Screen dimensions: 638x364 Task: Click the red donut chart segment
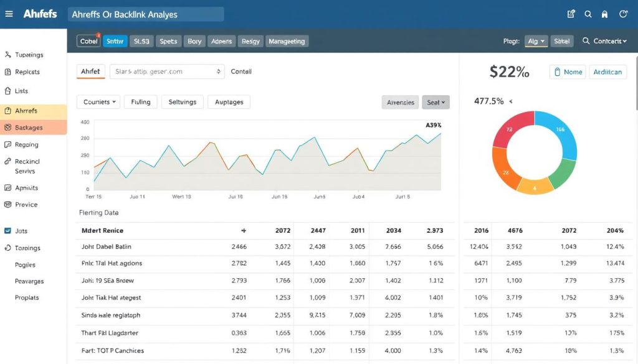tap(510, 129)
